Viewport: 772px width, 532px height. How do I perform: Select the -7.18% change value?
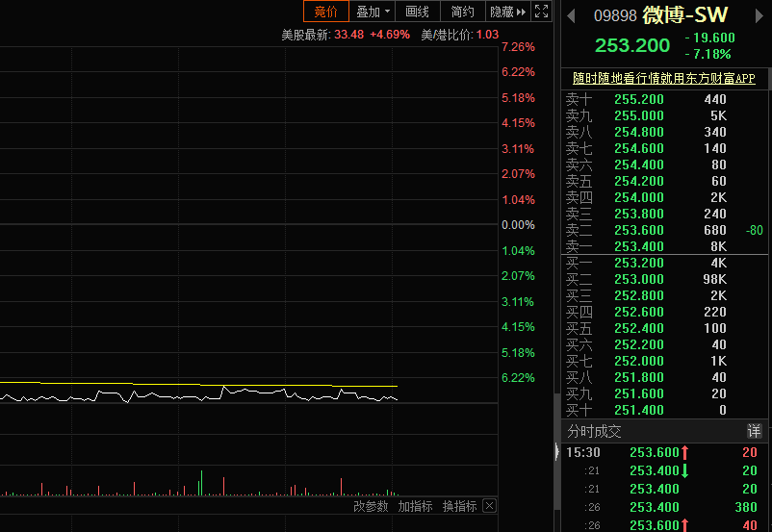[708, 54]
